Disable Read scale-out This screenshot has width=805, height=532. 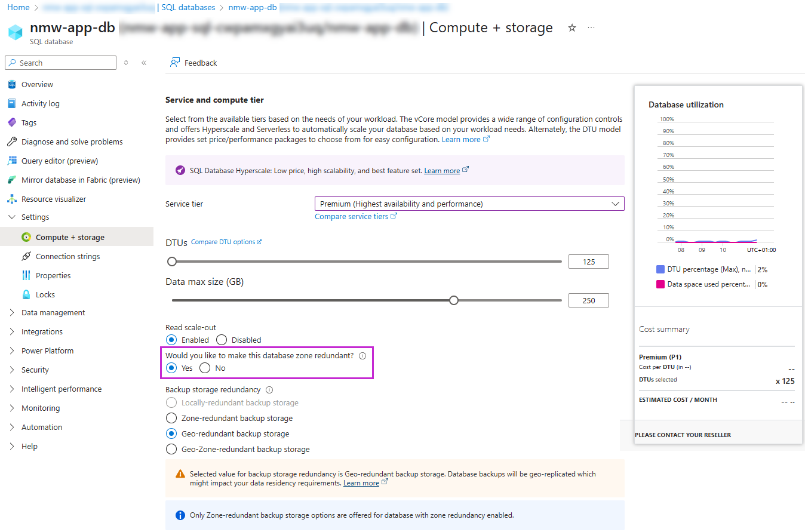[222, 339]
